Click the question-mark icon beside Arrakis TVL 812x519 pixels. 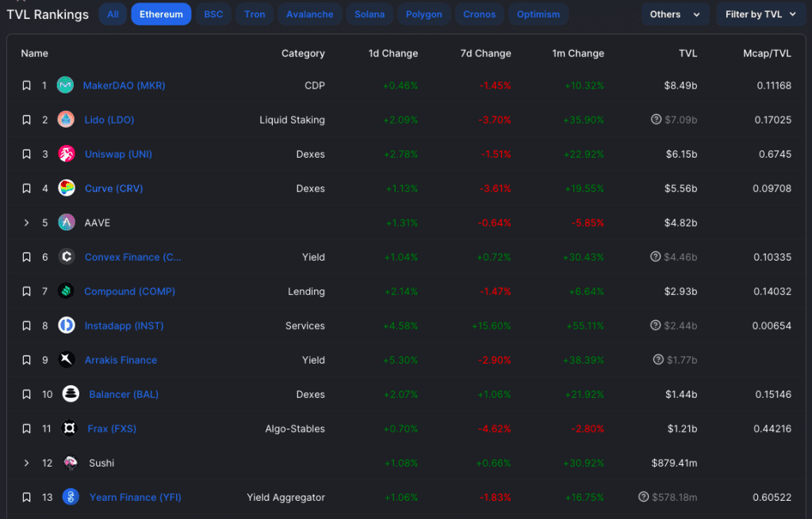[x=658, y=360]
